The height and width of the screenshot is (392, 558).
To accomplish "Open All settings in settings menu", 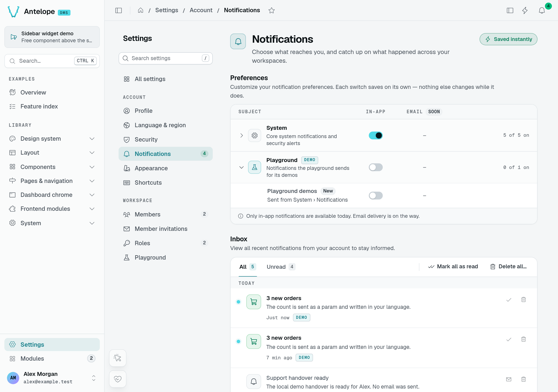I will [165, 79].
